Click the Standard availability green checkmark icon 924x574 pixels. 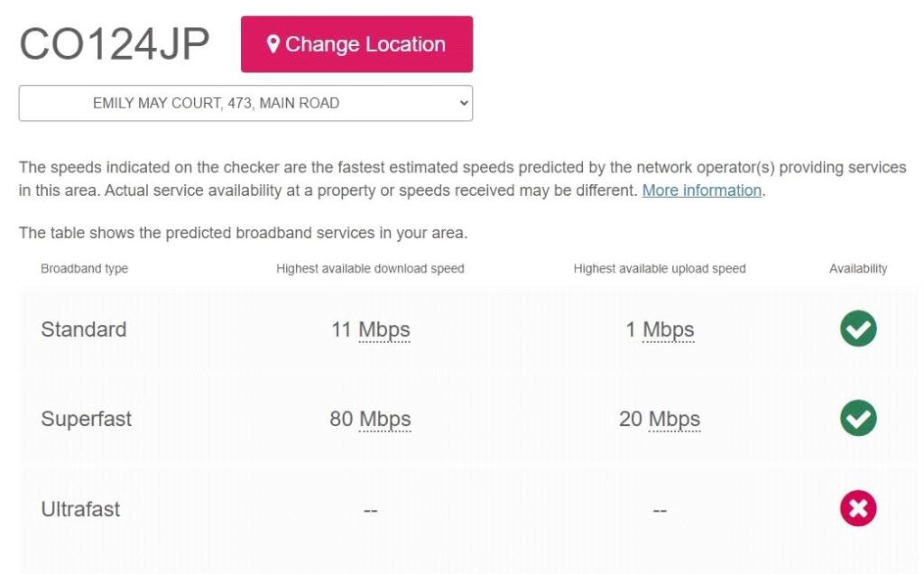click(x=858, y=329)
